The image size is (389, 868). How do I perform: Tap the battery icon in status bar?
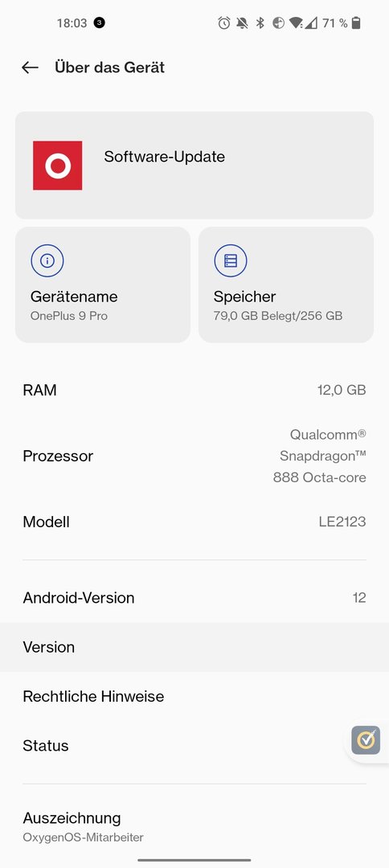[356, 23]
